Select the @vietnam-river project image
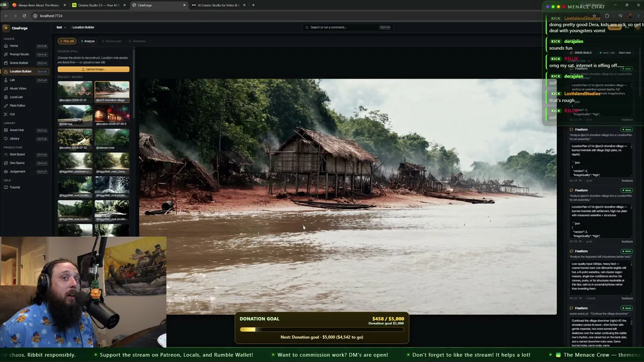Screen dimensions: 644x362 [112, 139]
